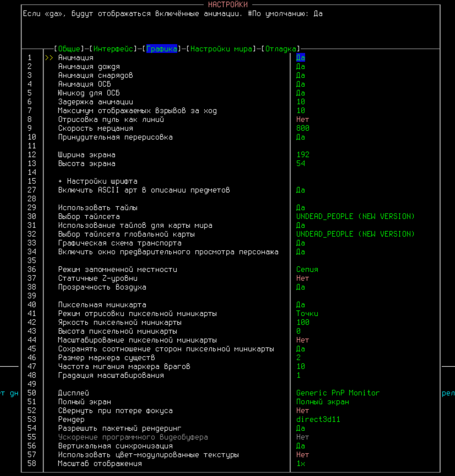
Task: Change пиксельной миникарты mode value Точки
Action: point(307,313)
